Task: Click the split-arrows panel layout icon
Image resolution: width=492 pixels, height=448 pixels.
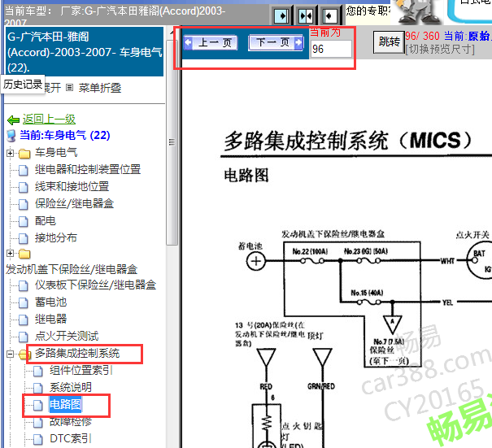Action: [x=306, y=15]
